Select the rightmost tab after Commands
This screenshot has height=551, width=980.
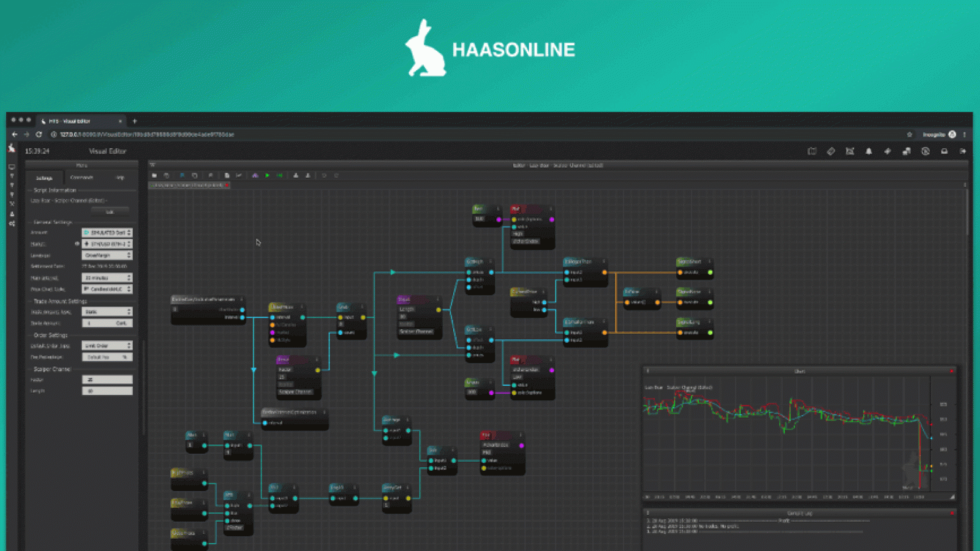[x=120, y=178]
